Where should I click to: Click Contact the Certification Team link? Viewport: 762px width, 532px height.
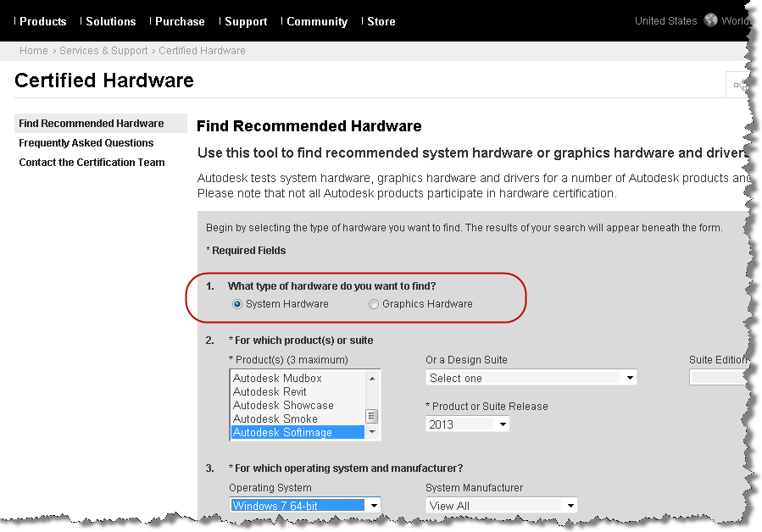[x=92, y=163]
